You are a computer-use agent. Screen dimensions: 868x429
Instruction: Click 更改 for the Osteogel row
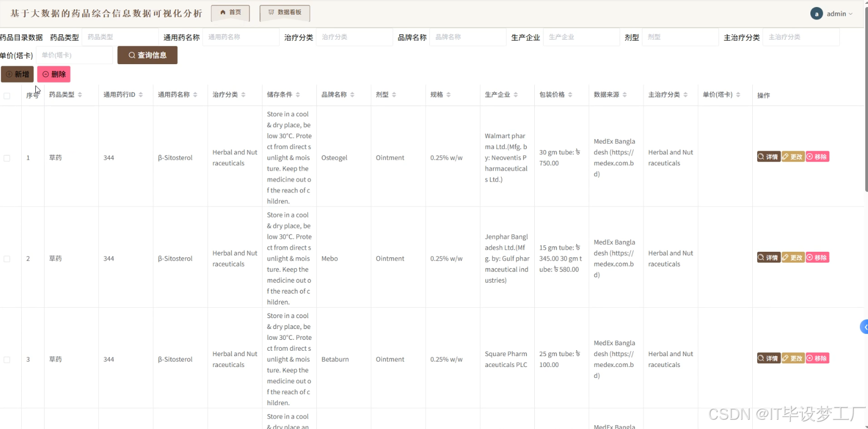coord(793,157)
